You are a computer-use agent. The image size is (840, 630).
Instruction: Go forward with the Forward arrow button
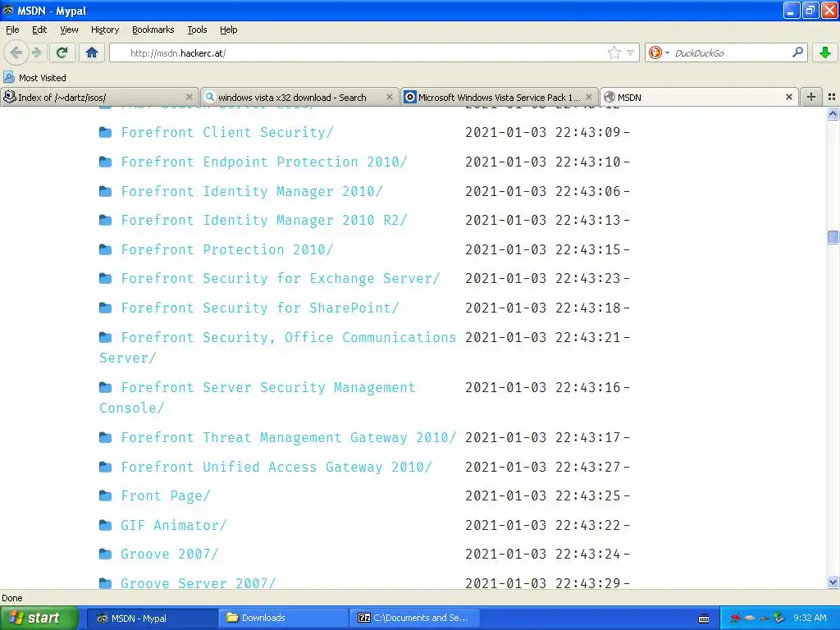36,52
